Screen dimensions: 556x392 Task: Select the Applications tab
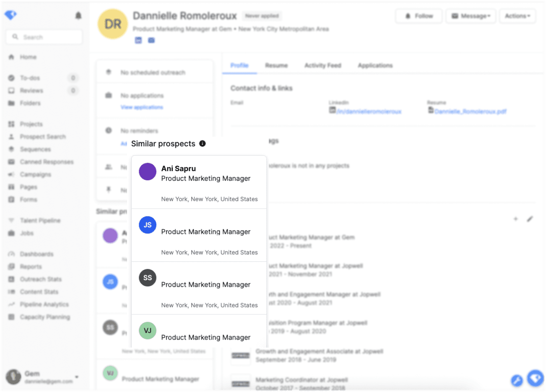tap(375, 65)
